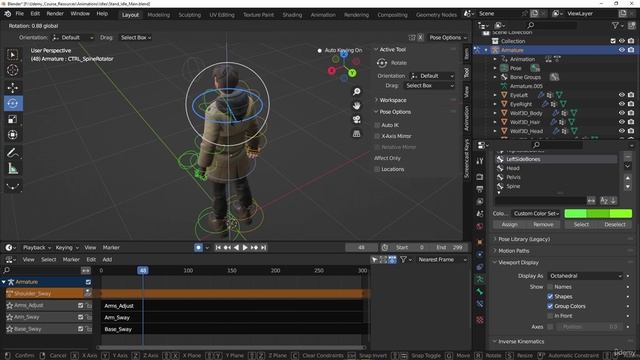The height and width of the screenshot is (360, 640).
Task: Select the Select Box tool icon
Action: click(x=13, y=55)
